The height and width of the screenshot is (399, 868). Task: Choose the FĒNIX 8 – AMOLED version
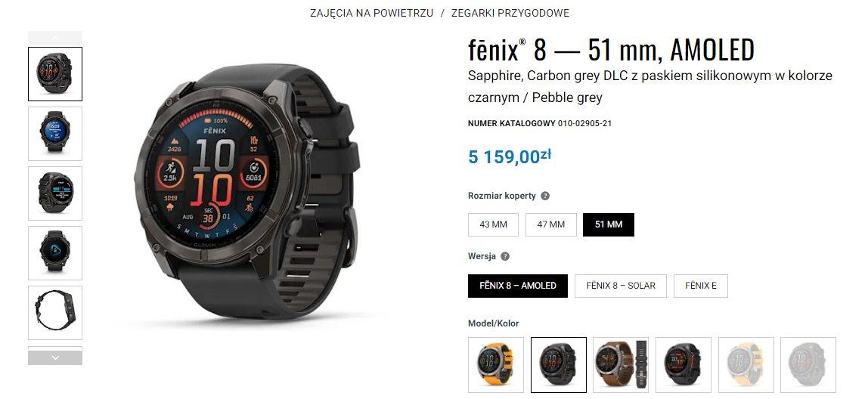coord(518,286)
